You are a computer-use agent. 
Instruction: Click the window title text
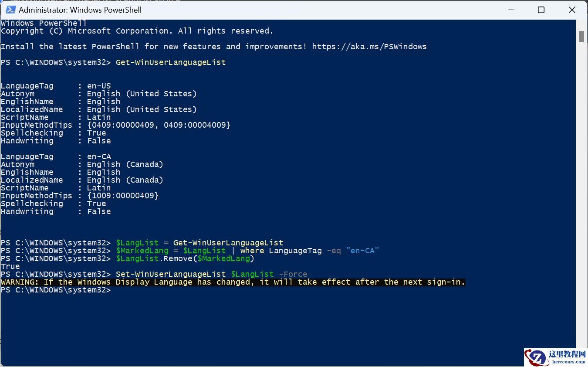(80, 10)
